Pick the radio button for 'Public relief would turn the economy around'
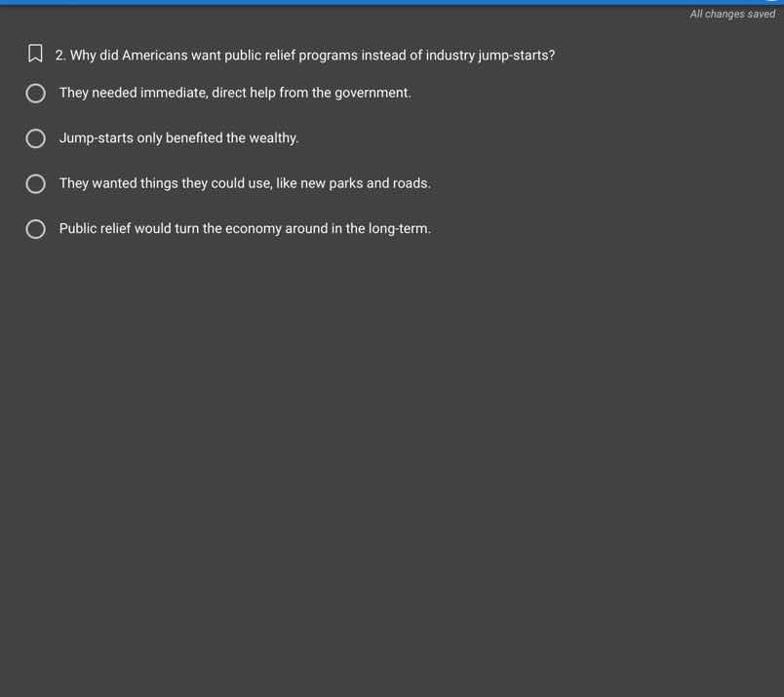The width and height of the screenshot is (784, 697). pyautogui.click(x=35, y=229)
